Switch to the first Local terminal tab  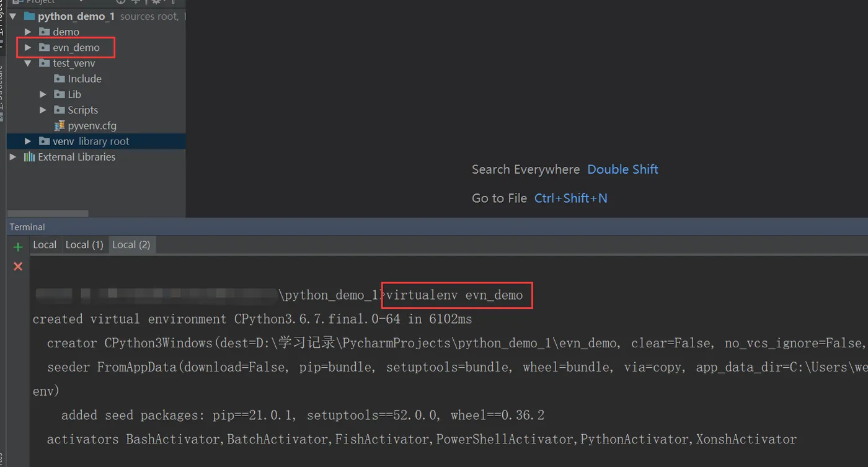[45, 245]
